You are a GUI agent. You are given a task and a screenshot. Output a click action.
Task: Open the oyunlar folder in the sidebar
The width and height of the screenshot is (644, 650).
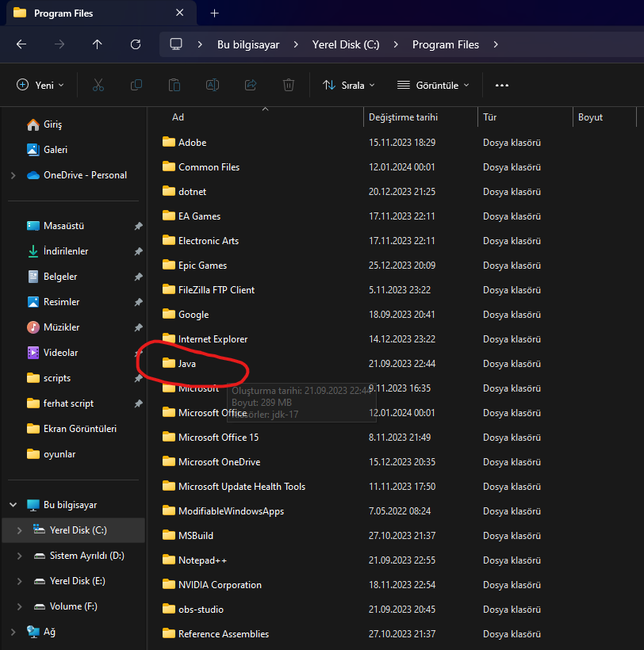51,454
